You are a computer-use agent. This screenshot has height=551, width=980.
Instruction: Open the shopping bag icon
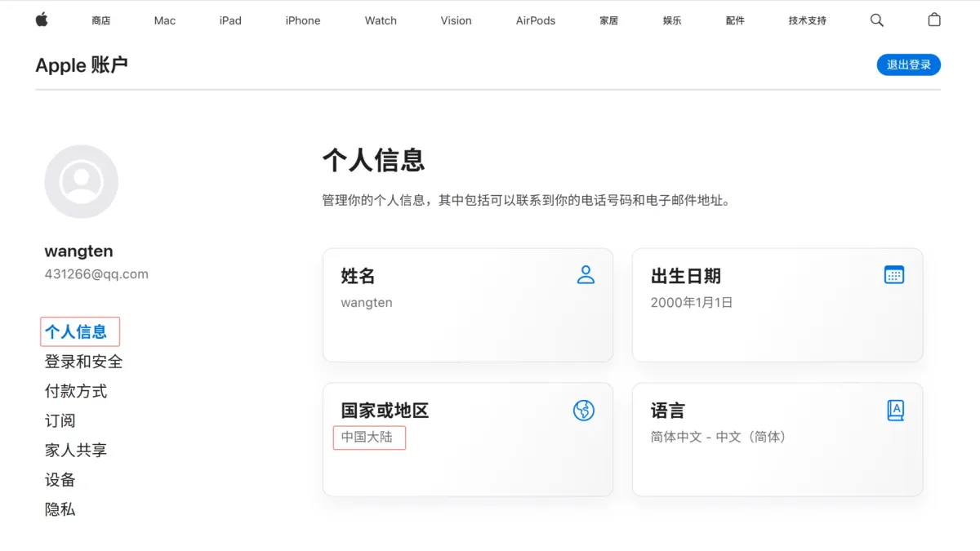pos(934,20)
